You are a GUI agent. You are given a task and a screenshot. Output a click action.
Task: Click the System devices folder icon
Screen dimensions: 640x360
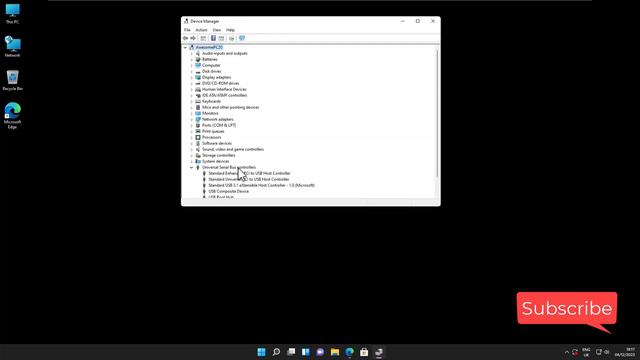198,161
